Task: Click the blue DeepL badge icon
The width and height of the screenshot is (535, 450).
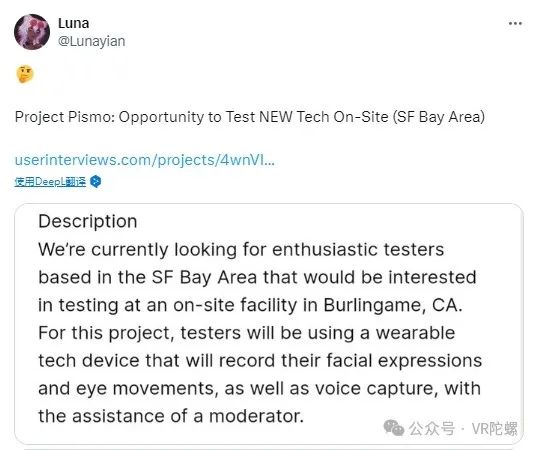Action: tap(96, 182)
